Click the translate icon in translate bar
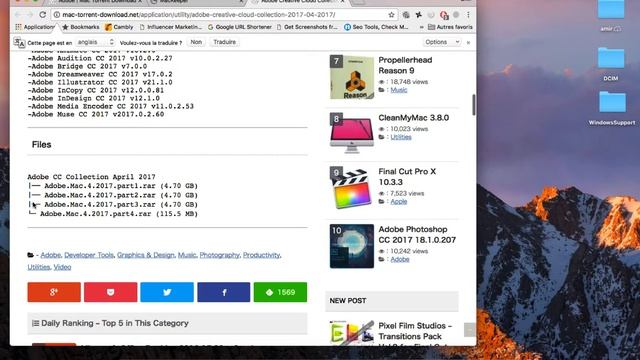This screenshot has height=360, width=640. pos(19,42)
